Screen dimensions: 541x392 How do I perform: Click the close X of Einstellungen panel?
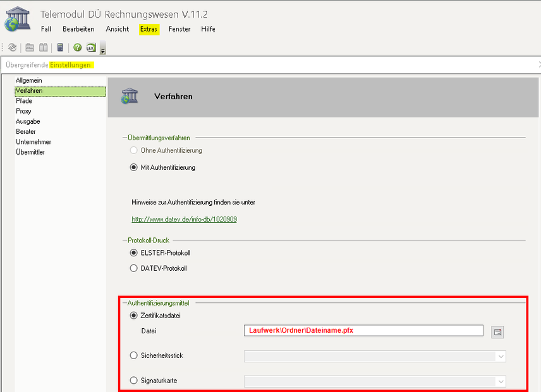[538, 64]
